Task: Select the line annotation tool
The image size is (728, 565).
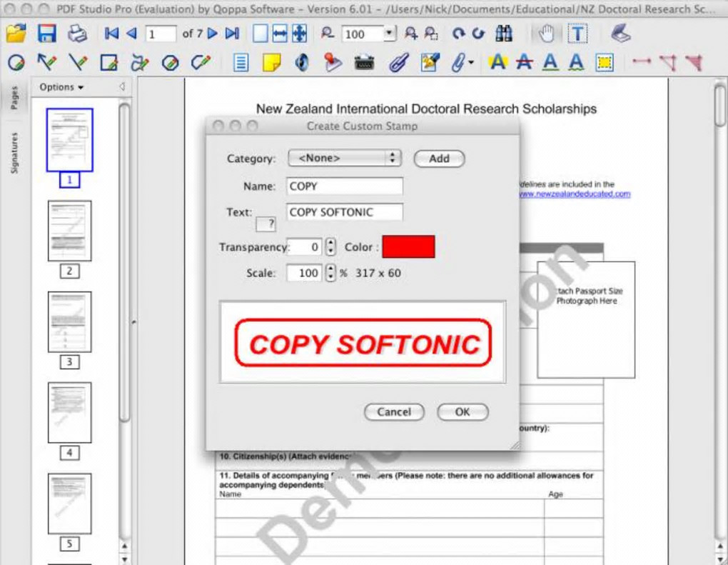Action: click(x=78, y=62)
